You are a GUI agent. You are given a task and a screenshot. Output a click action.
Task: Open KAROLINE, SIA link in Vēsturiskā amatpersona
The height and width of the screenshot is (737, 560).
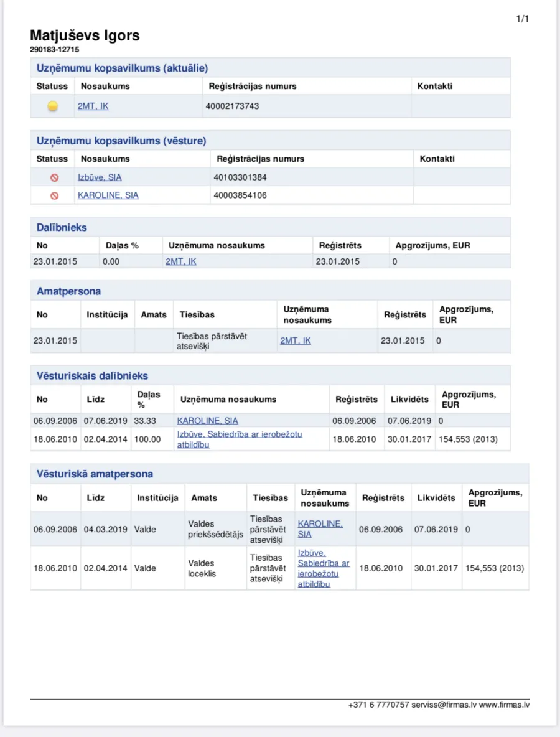[x=320, y=528]
